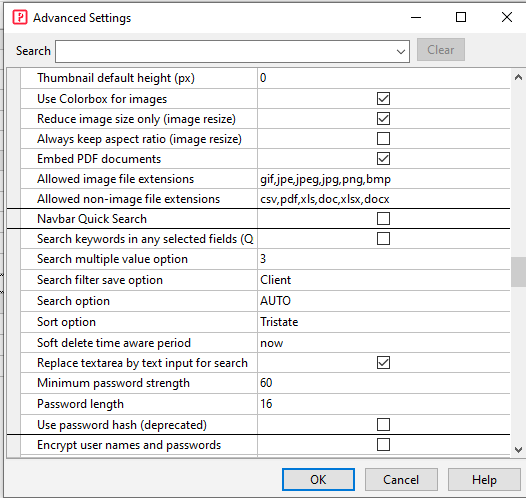Viewport: 526px width, 498px height.
Task: Minimize the Advanced Settings window
Action: (x=416, y=17)
